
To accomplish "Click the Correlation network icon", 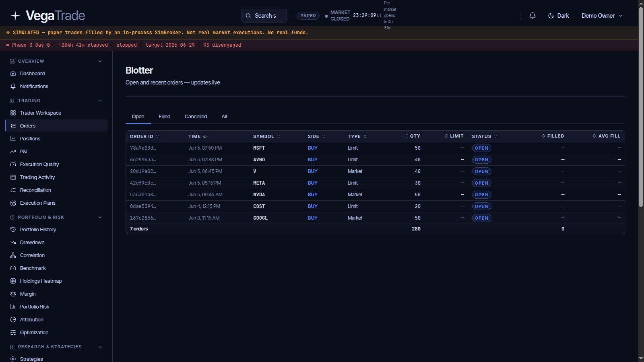I will tap(13, 255).
